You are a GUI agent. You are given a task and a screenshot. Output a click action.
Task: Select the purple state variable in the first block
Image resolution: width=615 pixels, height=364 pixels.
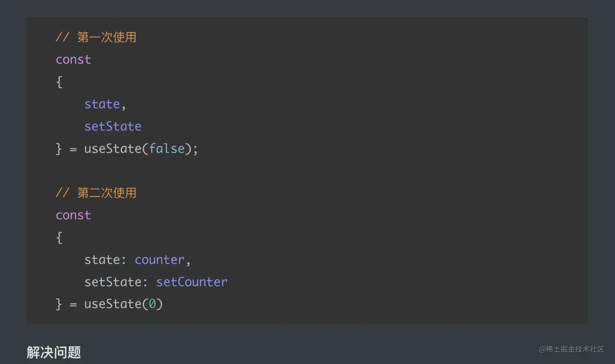pos(102,105)
